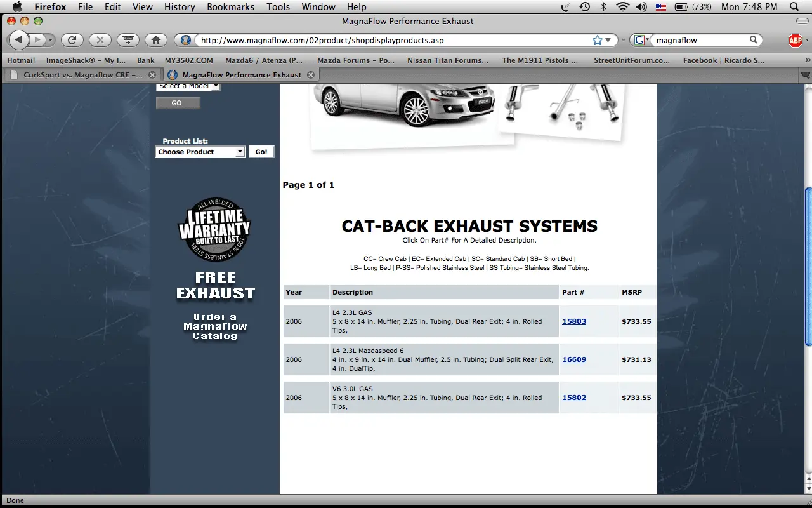This screenshot has height=508, width=812.
Task: Click the Google search engine icon
Action: click(639, 40)
